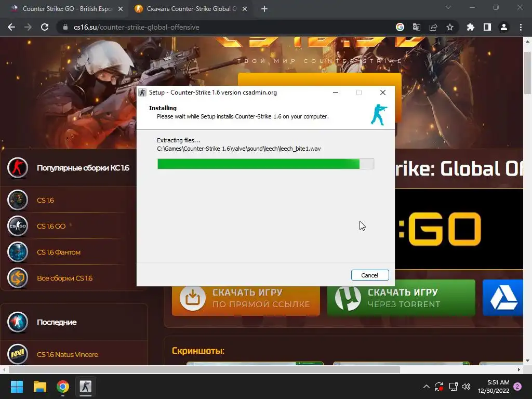Click the Последние section heading

tap(57, 322)
